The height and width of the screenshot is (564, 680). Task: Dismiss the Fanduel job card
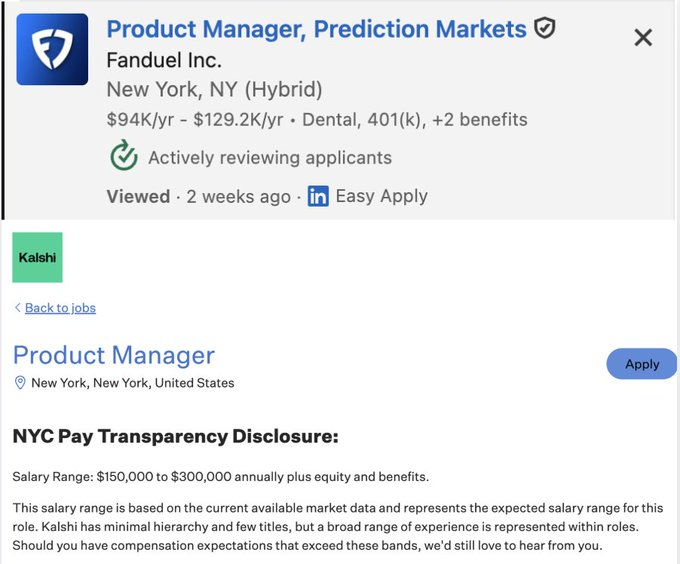click(x=643, y=37)
